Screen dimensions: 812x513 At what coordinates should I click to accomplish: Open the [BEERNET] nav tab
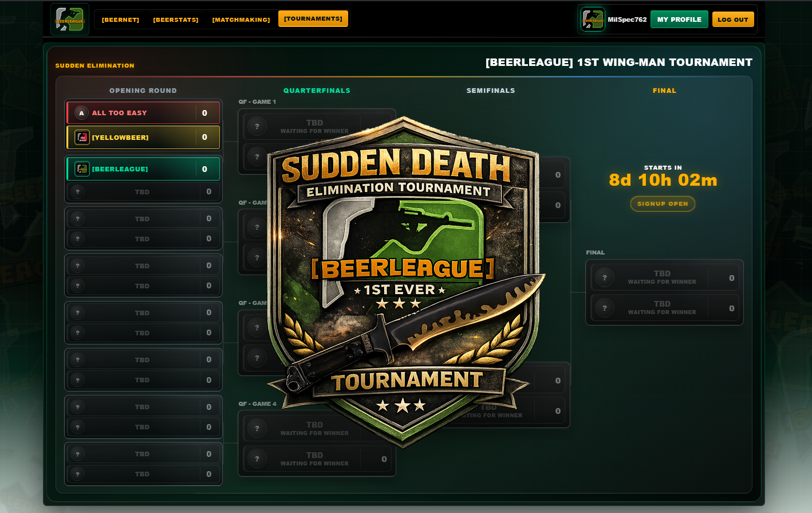coord(120,19)
